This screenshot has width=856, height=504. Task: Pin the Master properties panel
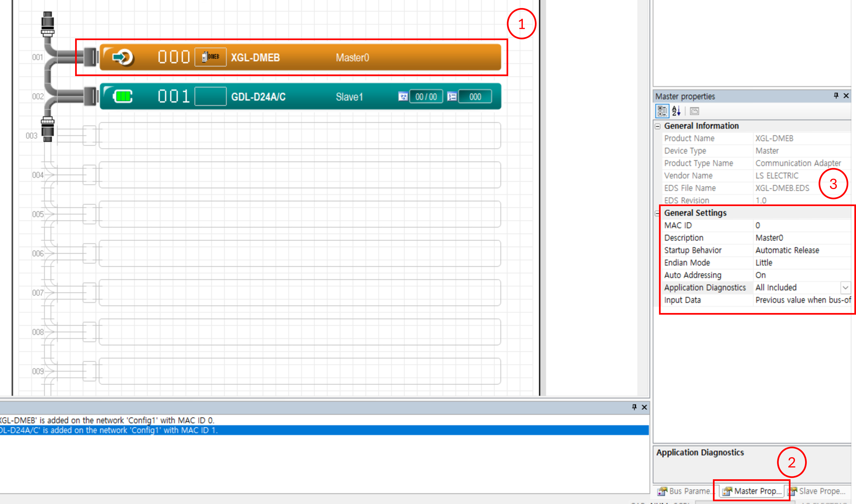(836, 96)
